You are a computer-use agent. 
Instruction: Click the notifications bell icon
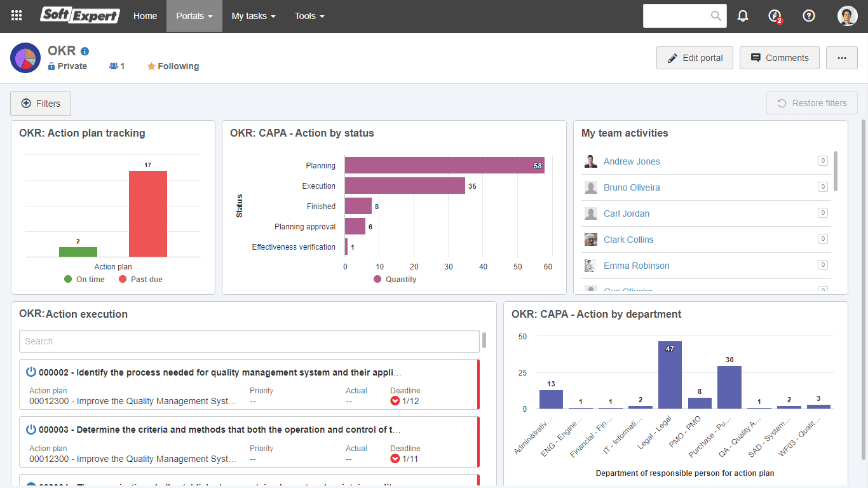(x=743, y=16)
